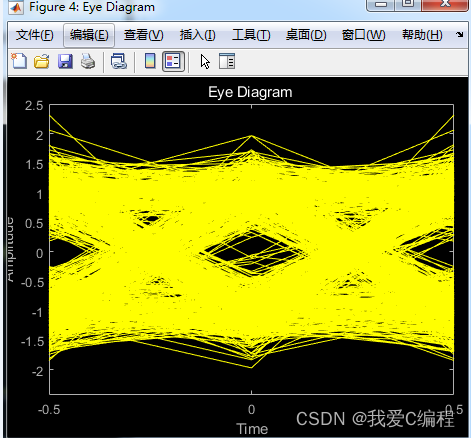
Task: Click the Link Plot toolbar icon
Action: [119, 62]
